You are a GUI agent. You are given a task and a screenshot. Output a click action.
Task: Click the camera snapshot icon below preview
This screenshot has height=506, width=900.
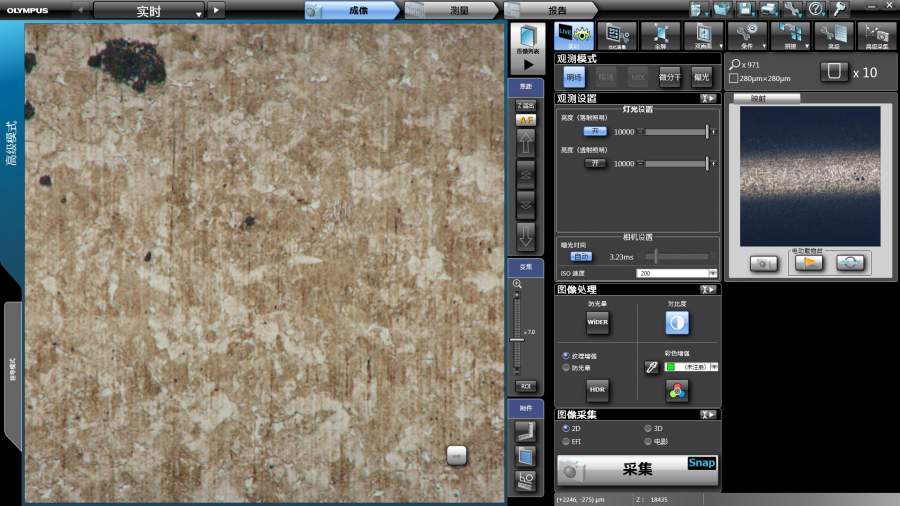763,263
